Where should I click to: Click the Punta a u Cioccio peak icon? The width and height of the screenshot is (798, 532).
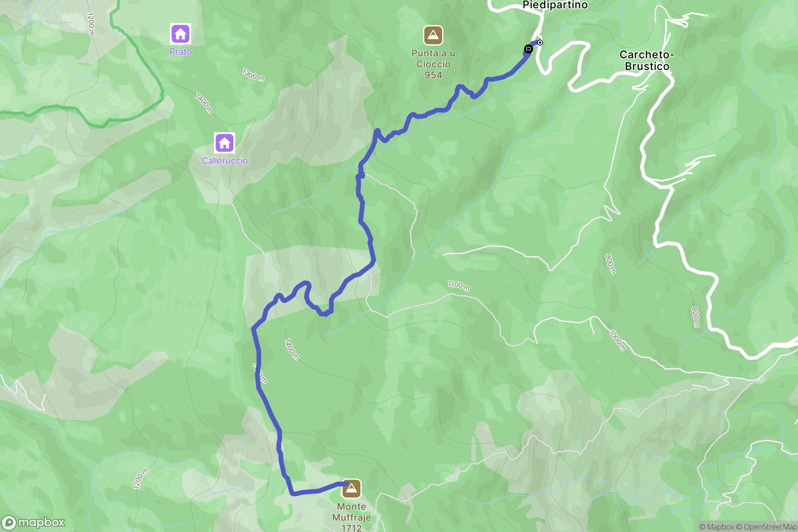point(433,35)
